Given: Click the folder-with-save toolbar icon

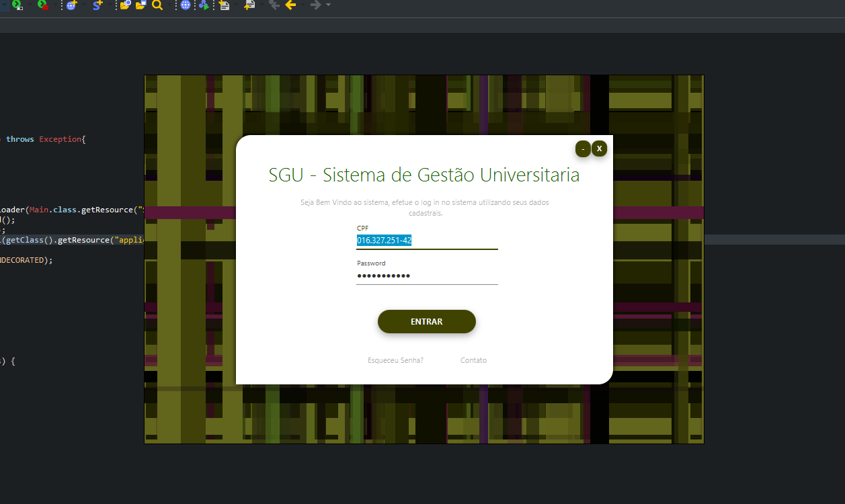Looking at the screenshot, I should 140,5.
